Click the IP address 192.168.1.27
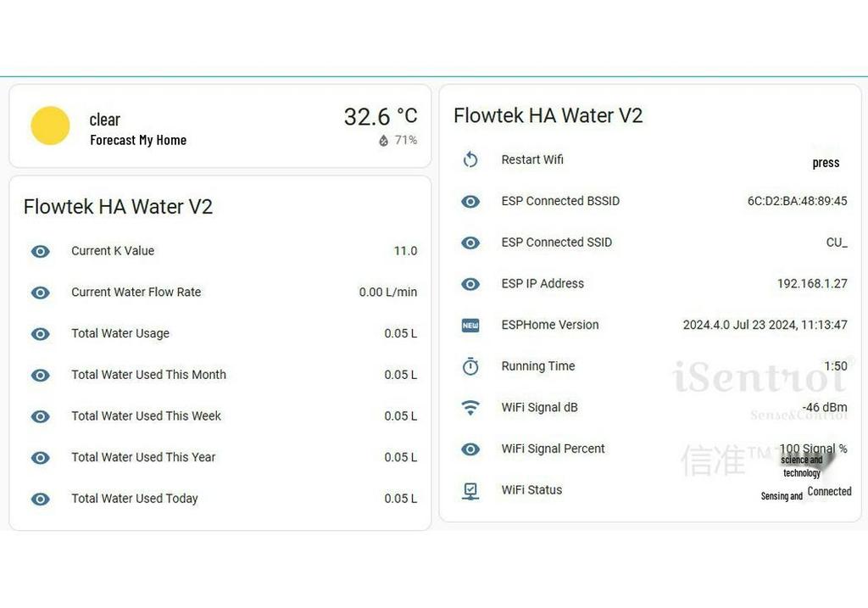868x608 pixels. 812,283
